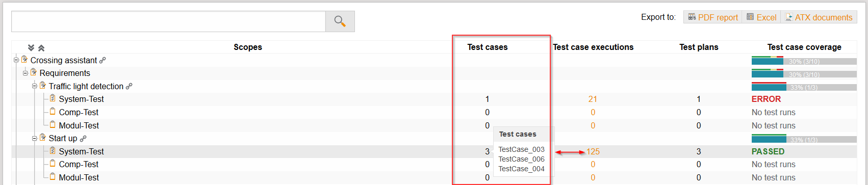Select Modul-Test under Traffic light detection
Screen dimensions: 868x185
[79, 125]
